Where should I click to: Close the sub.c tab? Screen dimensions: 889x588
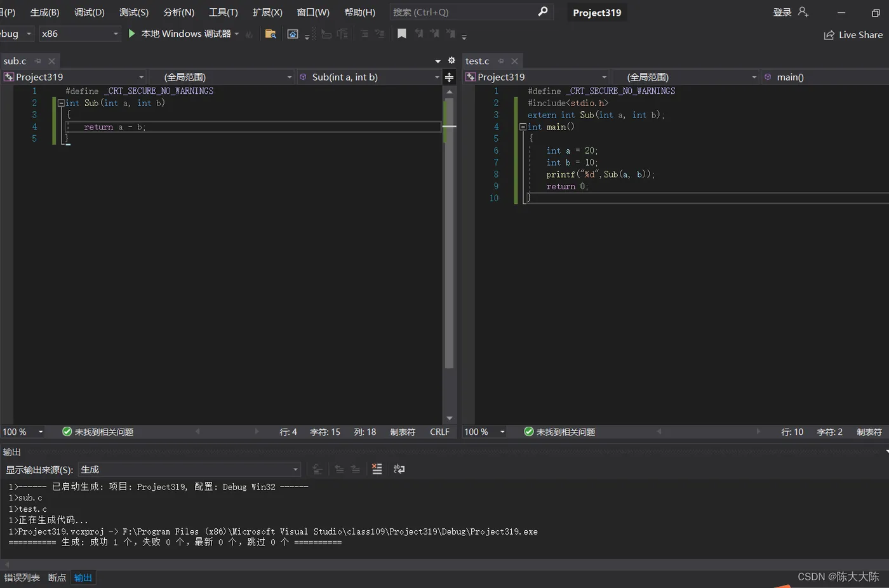click(x=52, y=61)
